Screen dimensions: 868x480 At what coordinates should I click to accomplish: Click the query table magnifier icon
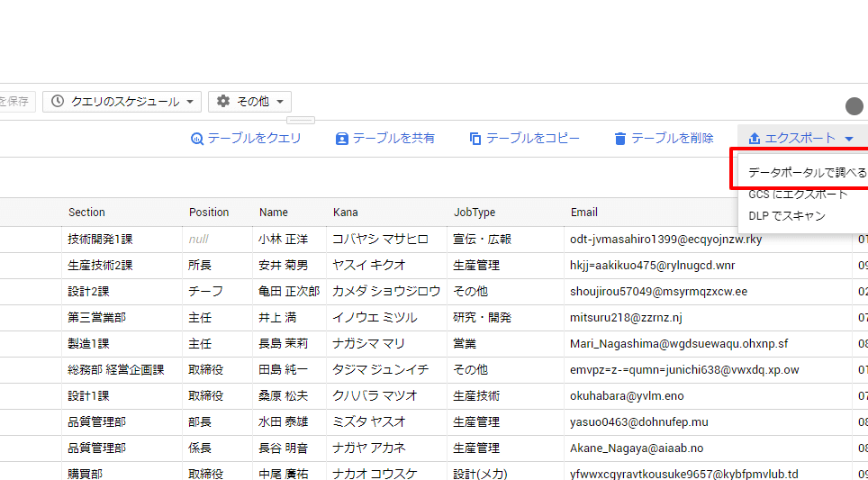pyautogui.click(x=196, y=139)
